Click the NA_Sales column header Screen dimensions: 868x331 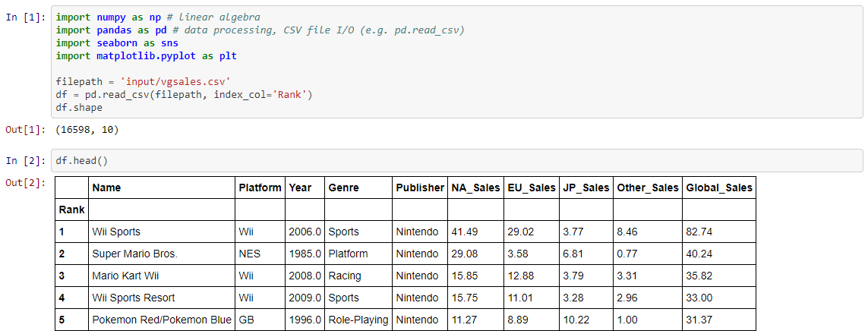[x=476, y=188]
